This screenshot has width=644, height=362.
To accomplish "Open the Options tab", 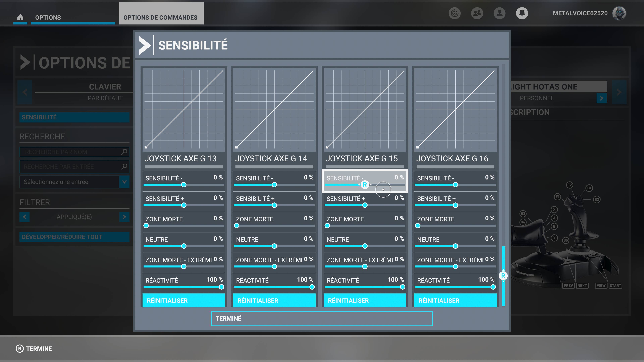I will (48, 17).
